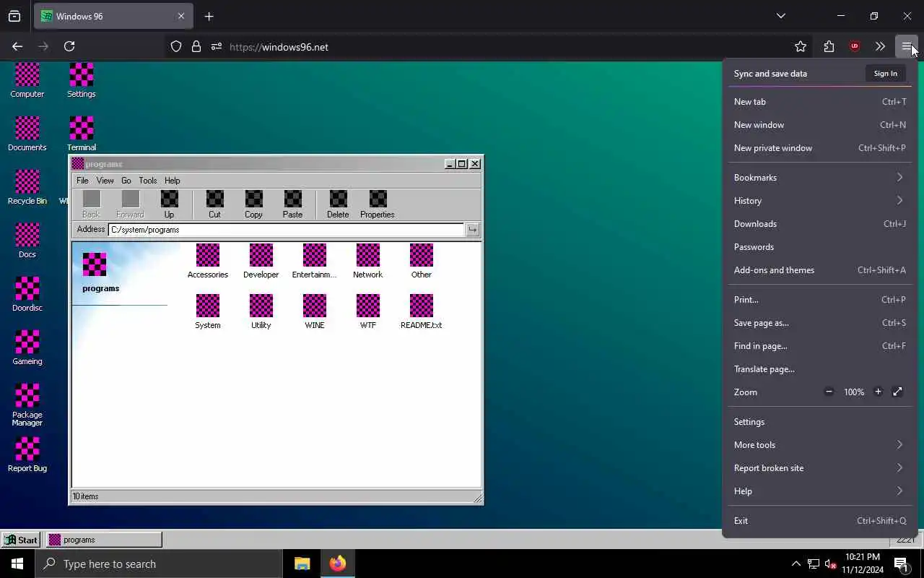Screen dimensions: 924x578
Task: Expand the History submenu
Action: [820, 201]
